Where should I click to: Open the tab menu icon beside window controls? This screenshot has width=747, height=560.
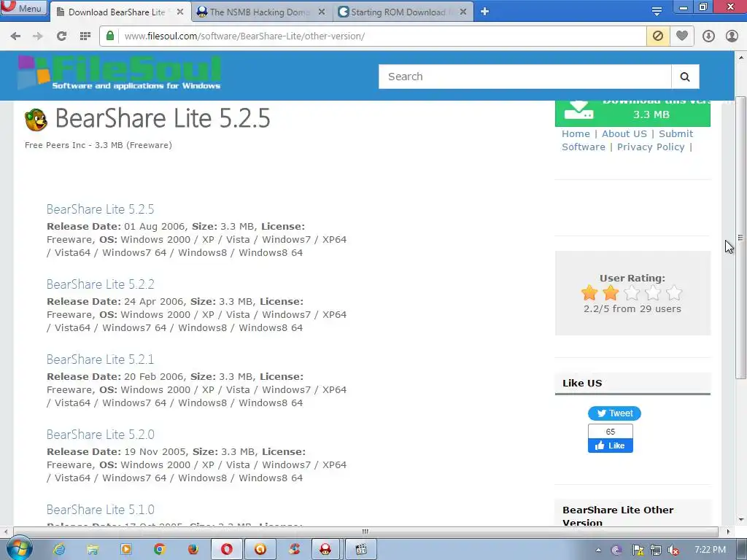[657, 11]
